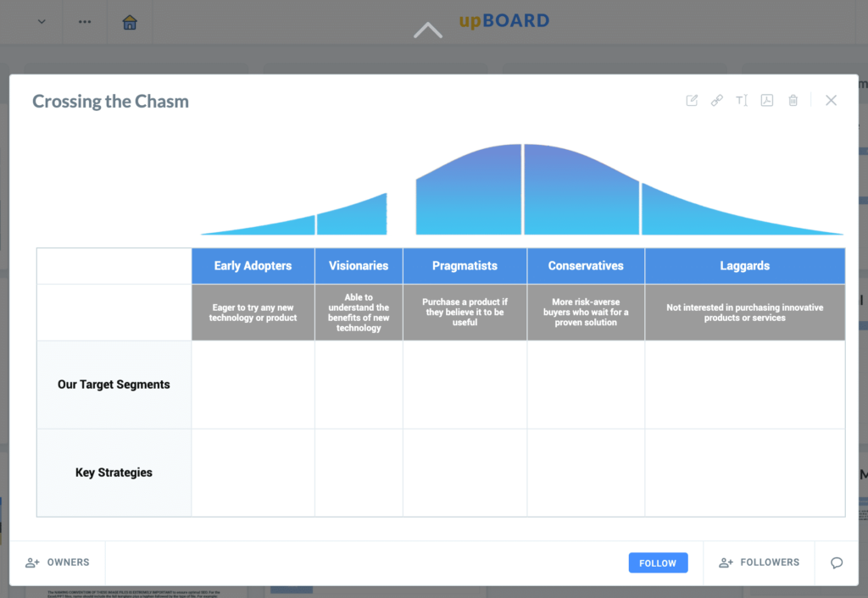Viewport: 868px width, 598px height.
Task: Open the three-dots more menu
Action: point(85,22)
